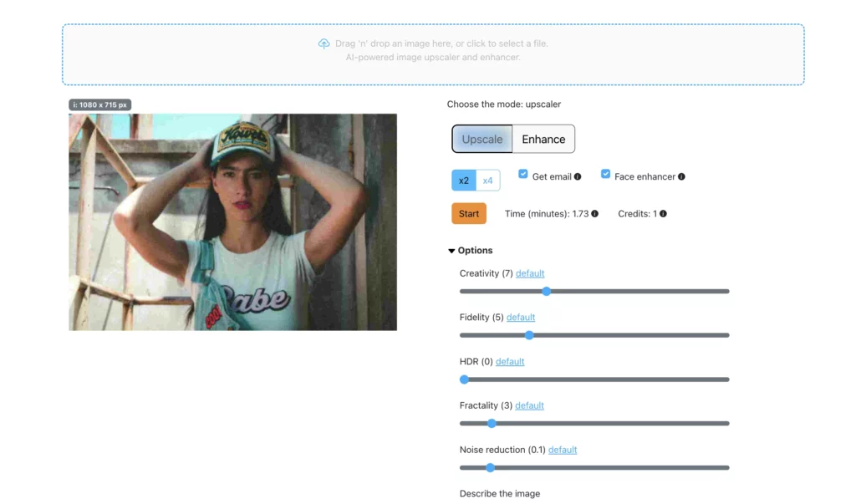Reset Fidelity to default
The width and height of the screenshot is (856, 504).
pos(521,318)
